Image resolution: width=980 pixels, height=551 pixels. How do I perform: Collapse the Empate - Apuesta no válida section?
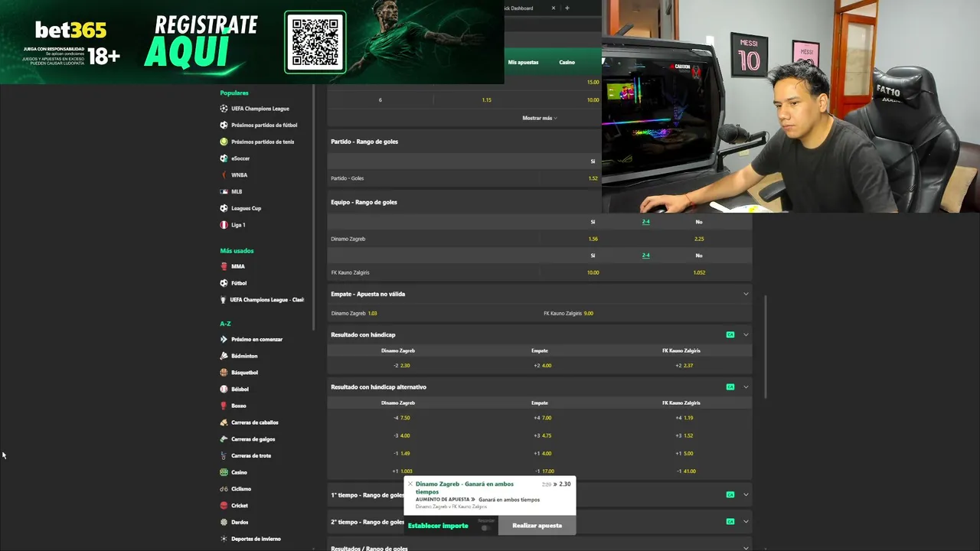746,294
